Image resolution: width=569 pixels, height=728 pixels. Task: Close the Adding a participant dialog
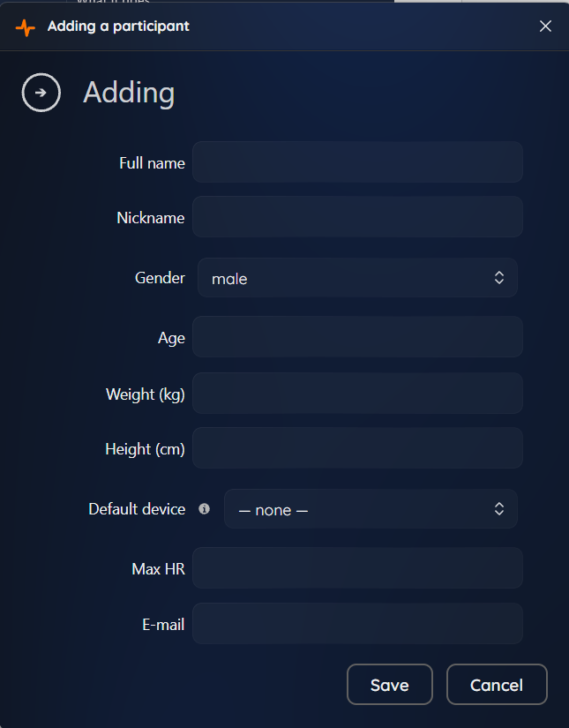545,26
